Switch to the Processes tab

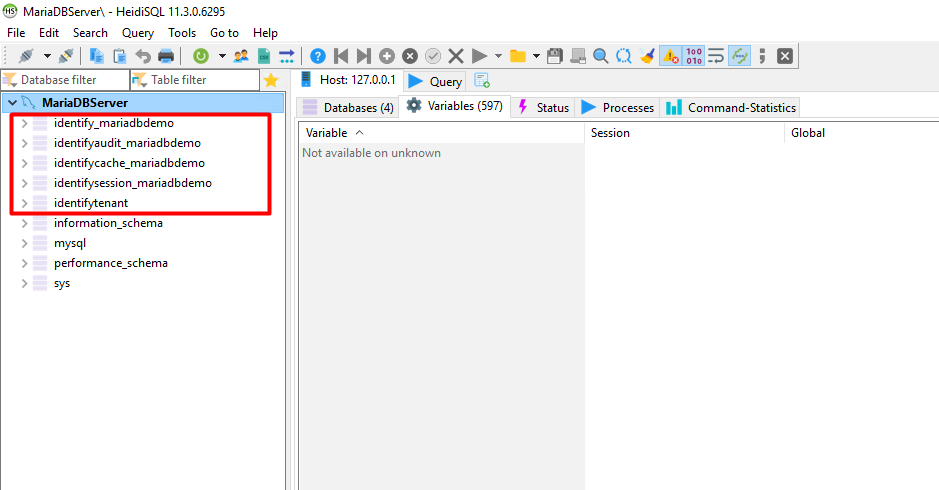617,108
